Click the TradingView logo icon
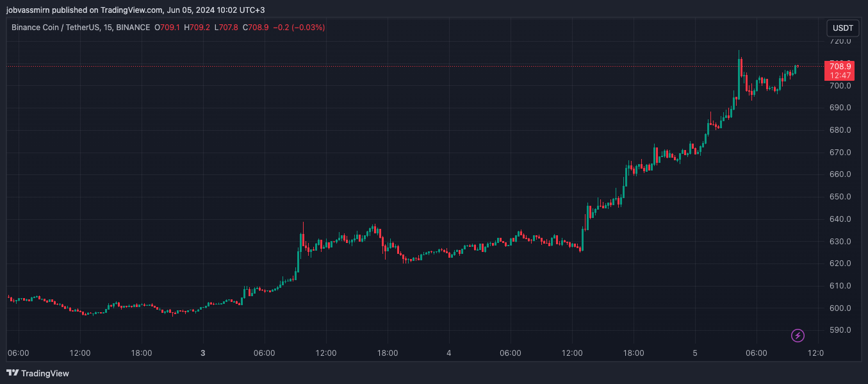868x384 pixels. [12, 373]
